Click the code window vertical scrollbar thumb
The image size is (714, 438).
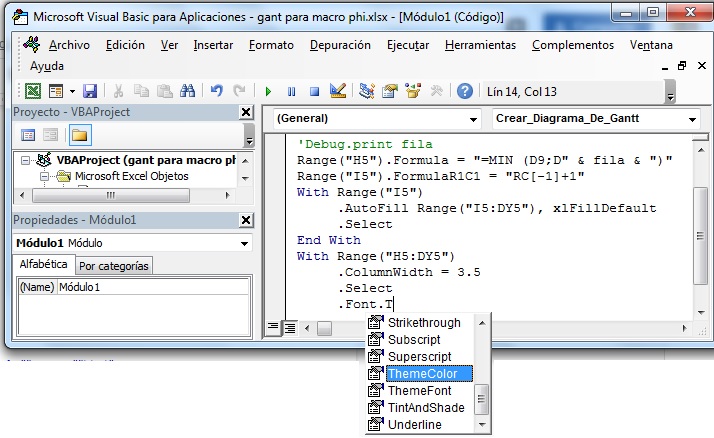[x=700, y=235]
